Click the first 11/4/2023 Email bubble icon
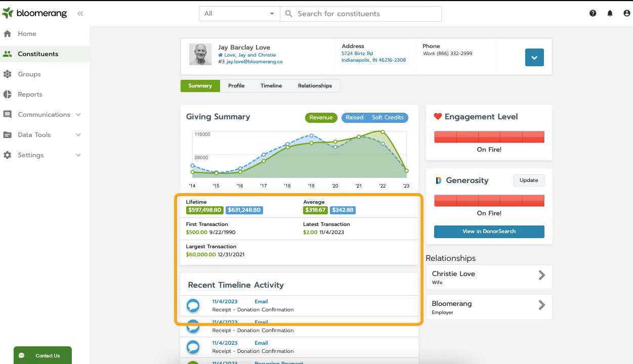 point(193,305)
